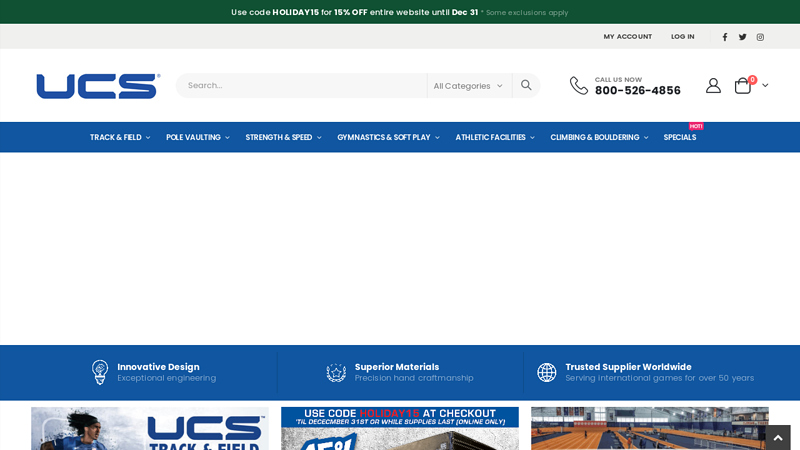Click the scroll-to-top arrow button
The height and width of the screenshot is (450, 800).
(x=778, y=437)
